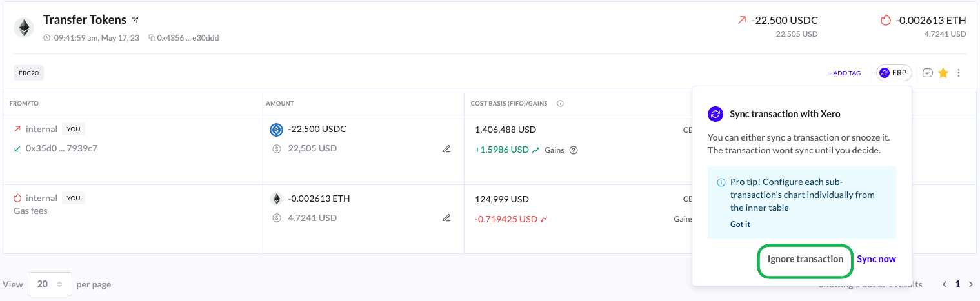This screenshot has height=301, width=980.
Task: Edit the USDC amount with the pencil icon
Action: (x=446, y=149)
